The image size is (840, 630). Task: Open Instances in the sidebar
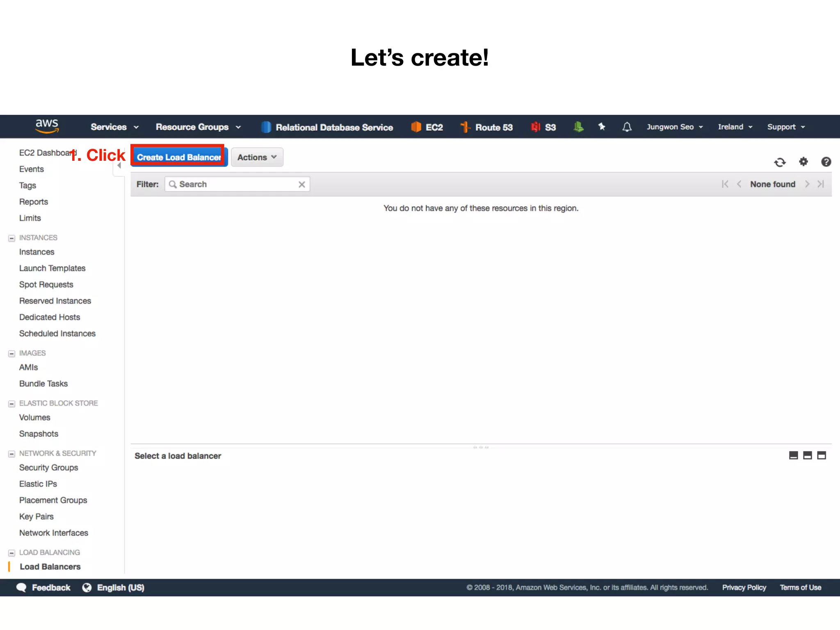coord(37,252)
